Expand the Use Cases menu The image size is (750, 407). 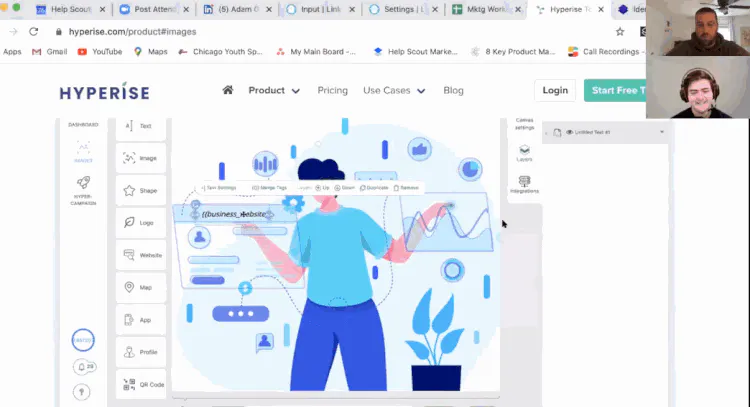coord(394,90)
